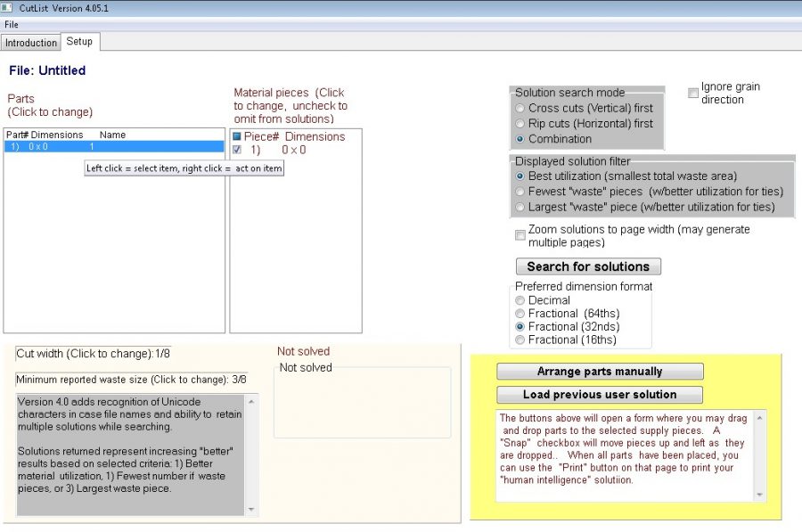Select part 1 row in Parts list

[114, 147]
